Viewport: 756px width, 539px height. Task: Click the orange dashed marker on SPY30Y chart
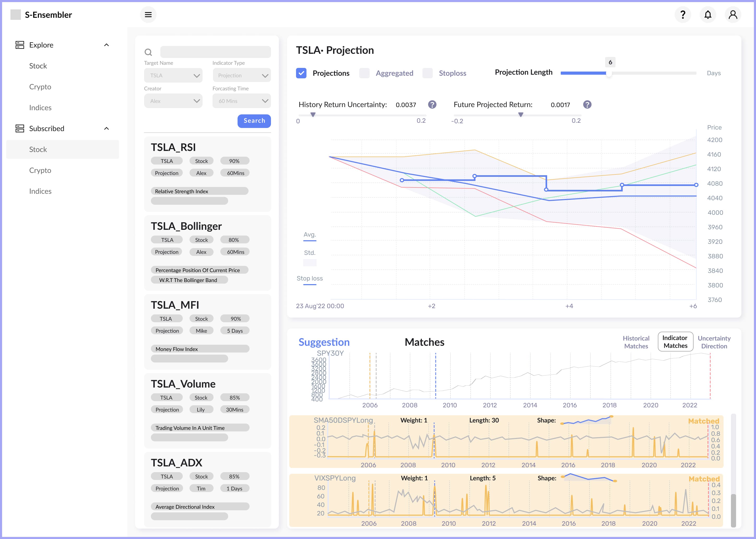(370, 376)
